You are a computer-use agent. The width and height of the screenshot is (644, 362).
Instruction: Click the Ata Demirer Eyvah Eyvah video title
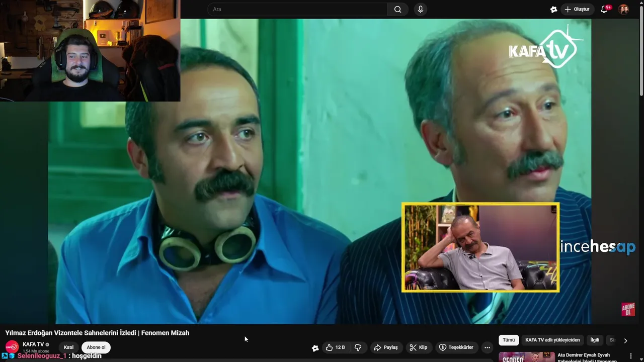[x=587, y=357]
